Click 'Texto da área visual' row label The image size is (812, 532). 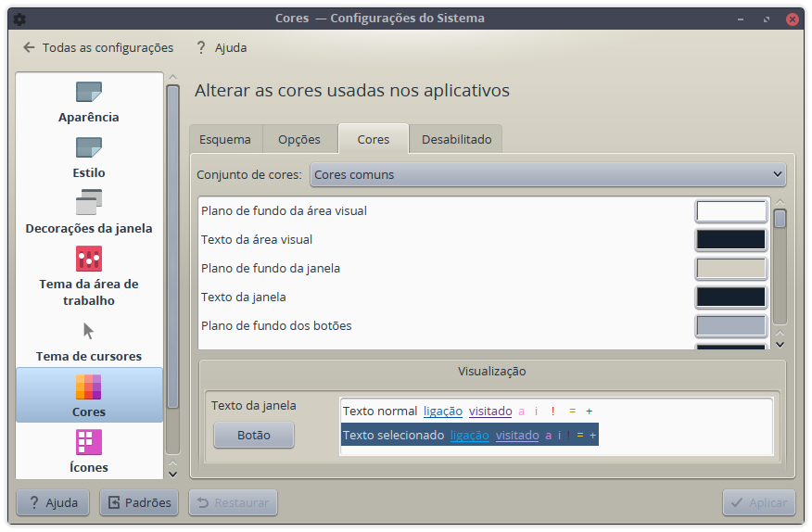(x=257, y=239)
